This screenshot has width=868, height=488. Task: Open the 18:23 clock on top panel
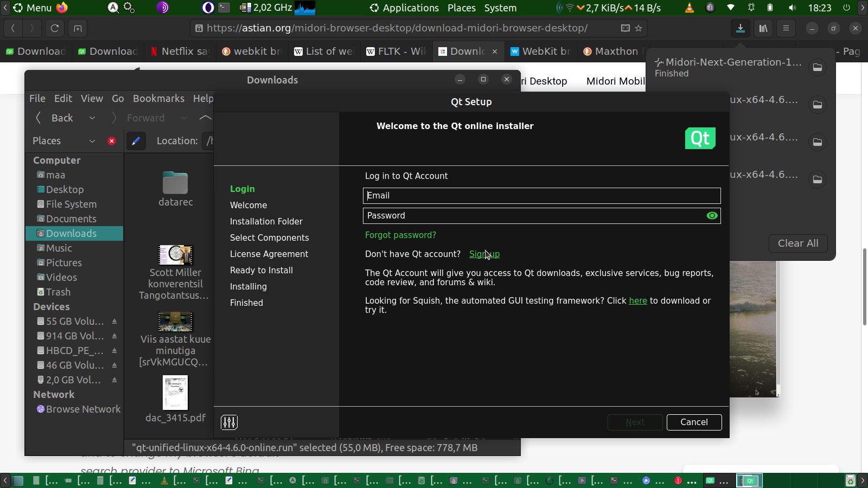[x=819, y=8]
